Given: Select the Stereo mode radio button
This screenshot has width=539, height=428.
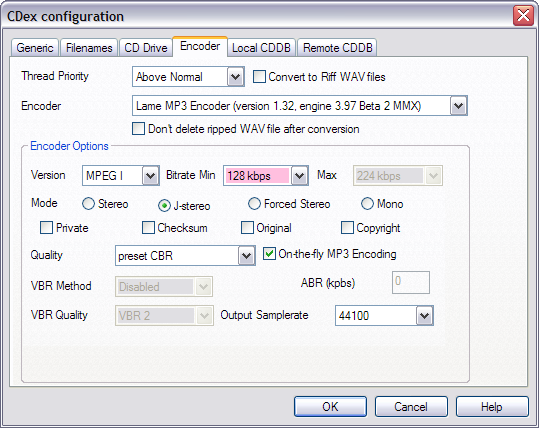Looking at the screenshot, I should click(88, 204).
